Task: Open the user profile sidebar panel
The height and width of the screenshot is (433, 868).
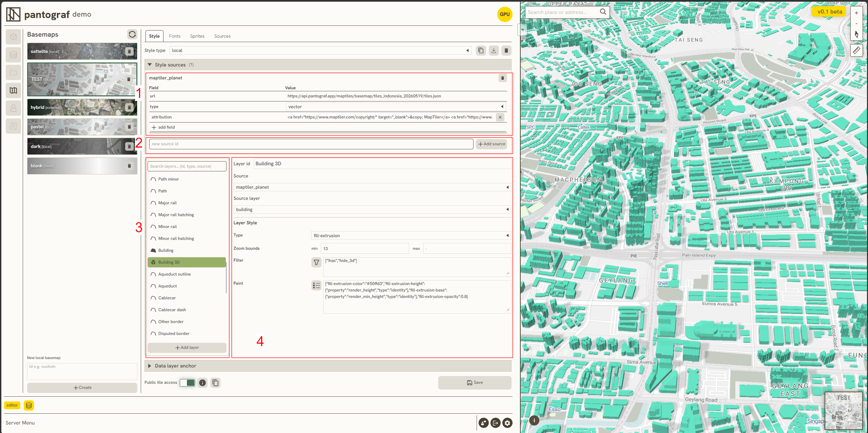Action: 14,108
